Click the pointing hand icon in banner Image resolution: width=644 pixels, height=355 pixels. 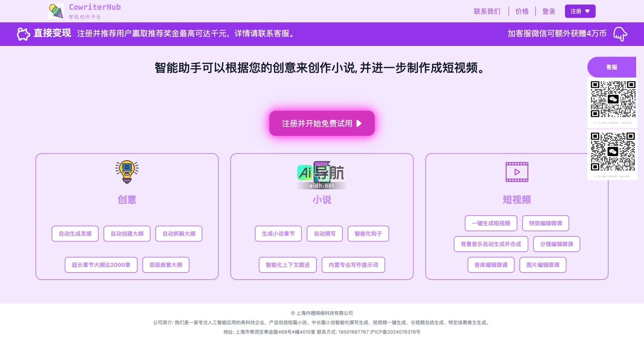pos(620,34)
